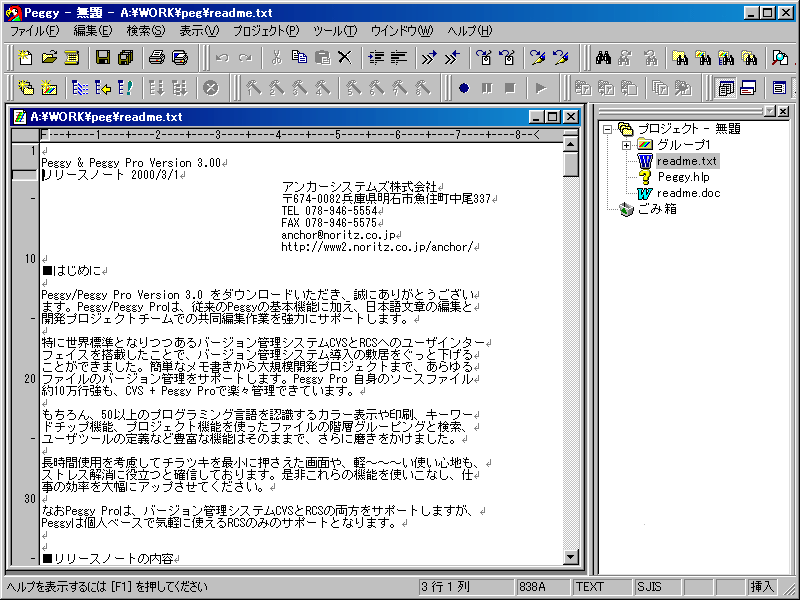Open the 検索(S) menu
The width and height of the screenshot is (800, 600).
(146, 31)
